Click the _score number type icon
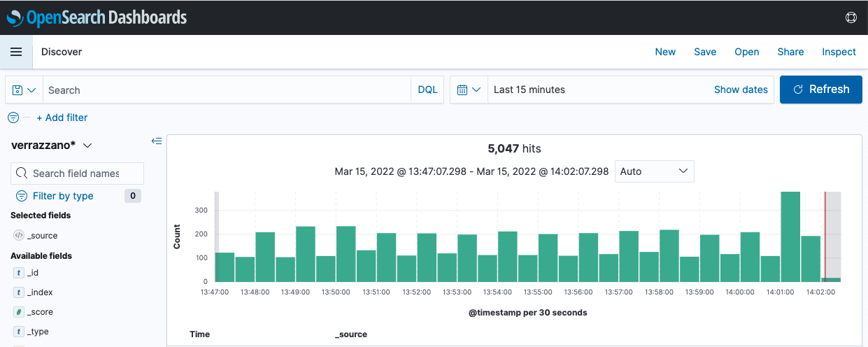 pos(19,312)
